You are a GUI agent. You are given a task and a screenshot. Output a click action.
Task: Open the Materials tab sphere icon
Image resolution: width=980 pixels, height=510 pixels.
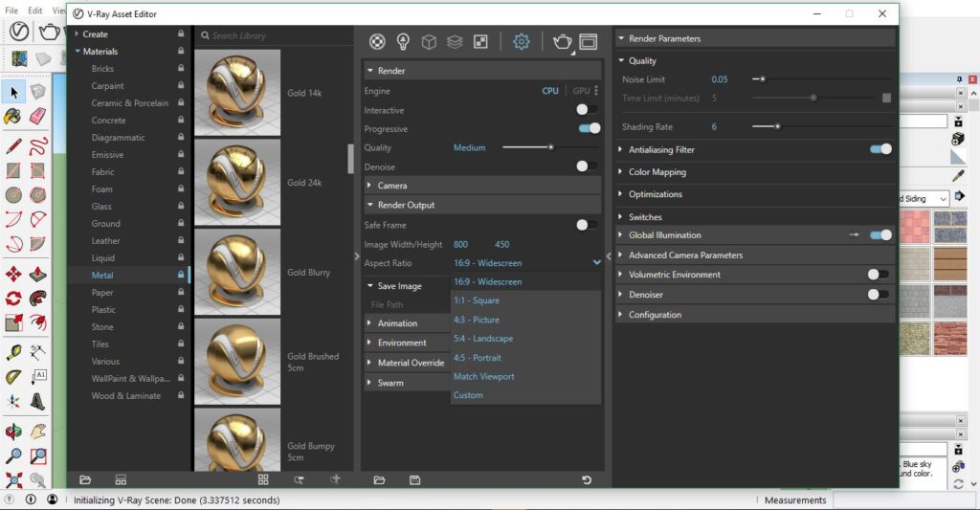pyautogui.click(x=377, y=42)
